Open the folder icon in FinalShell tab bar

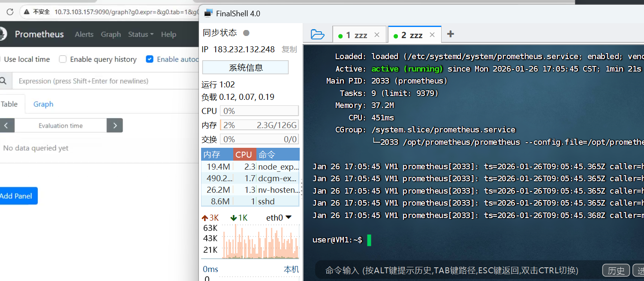pyautogui.click(x=317, y=35)
